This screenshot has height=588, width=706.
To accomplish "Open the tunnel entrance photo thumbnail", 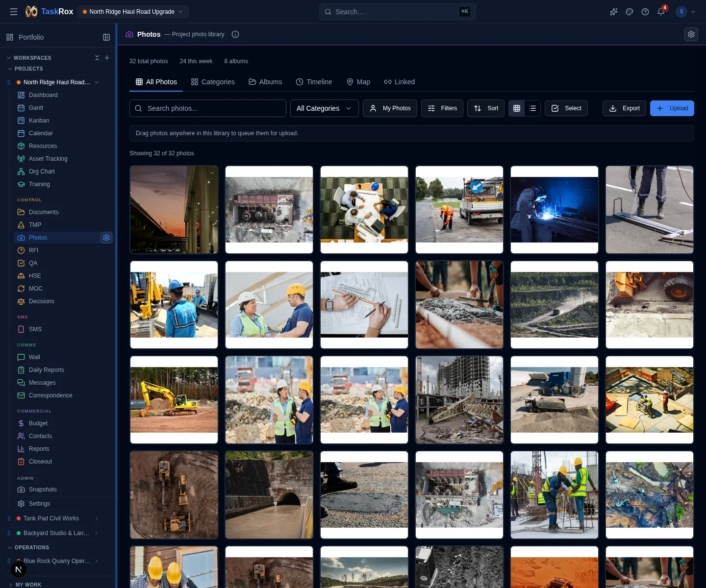I will tap(269, 495).
